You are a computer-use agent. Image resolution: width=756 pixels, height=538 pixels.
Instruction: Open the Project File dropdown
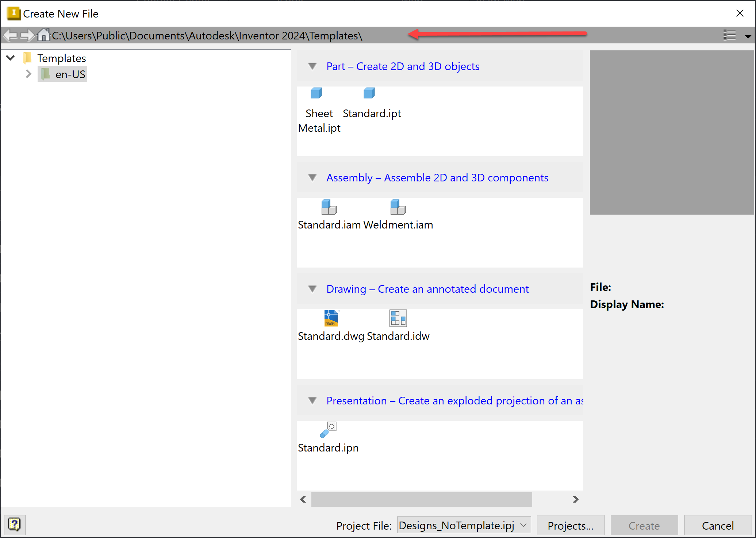click(523, 525)
